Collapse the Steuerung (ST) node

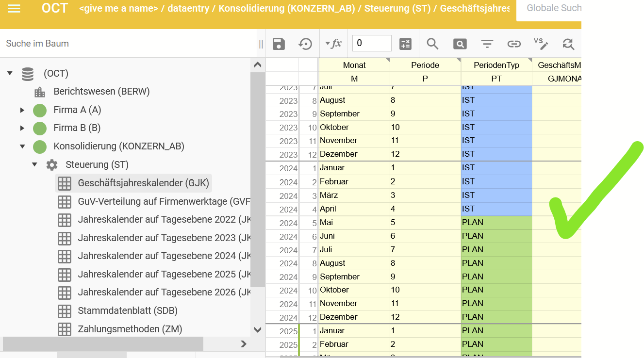click(x=34, y=164)
